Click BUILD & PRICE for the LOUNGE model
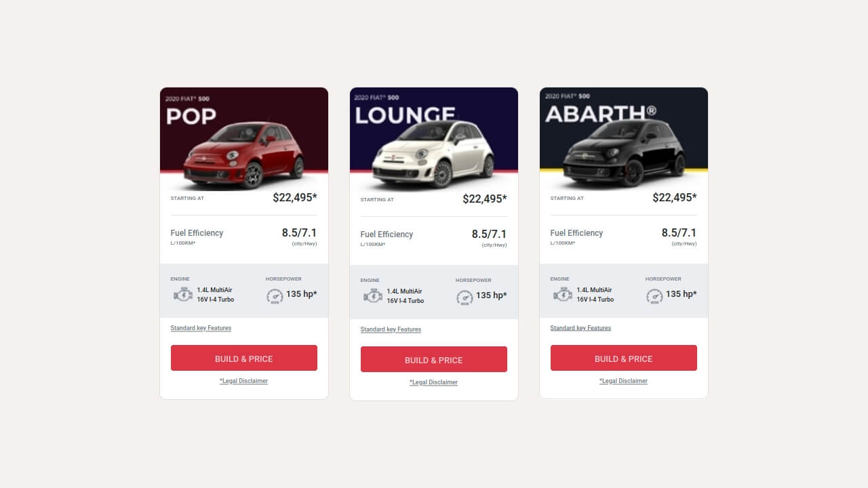Image resolution: width=868 pixels, height=488 pixels. [x=434, y=359]
